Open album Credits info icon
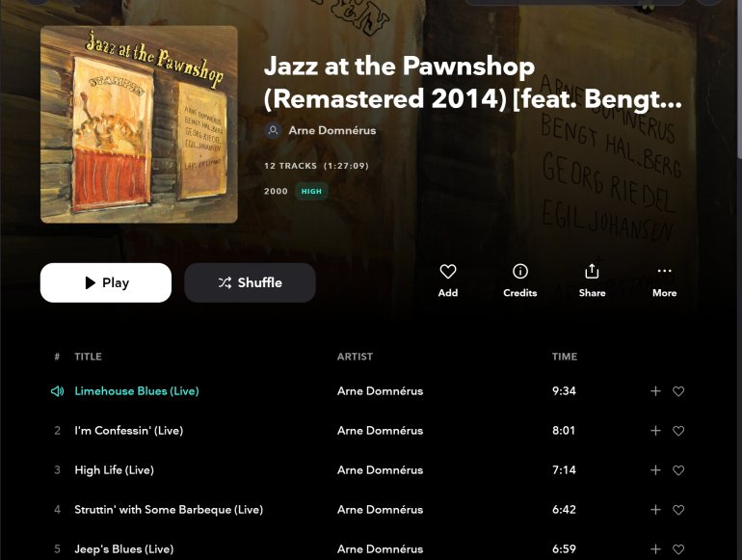742x560 pixels. pos(520,272)
